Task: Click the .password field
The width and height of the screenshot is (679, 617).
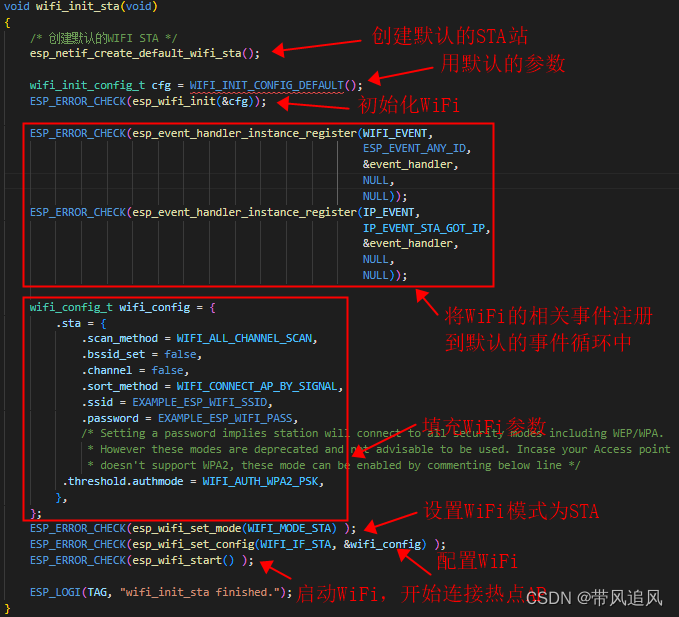Action: (110, 419)
